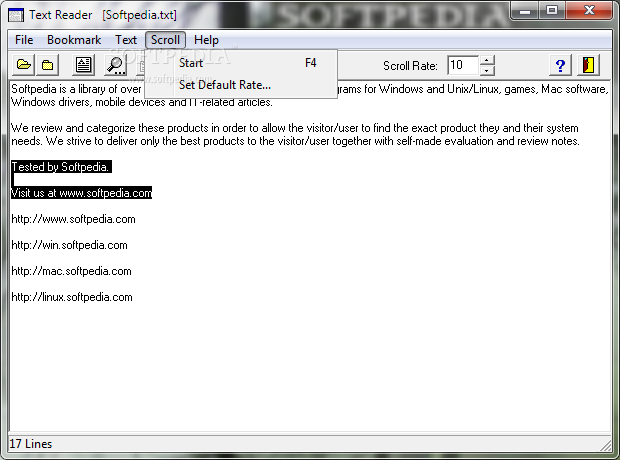This screenshot has width=620, height=460.
Task: Click the magnifying glass find icon
Action: coord(115,65)
